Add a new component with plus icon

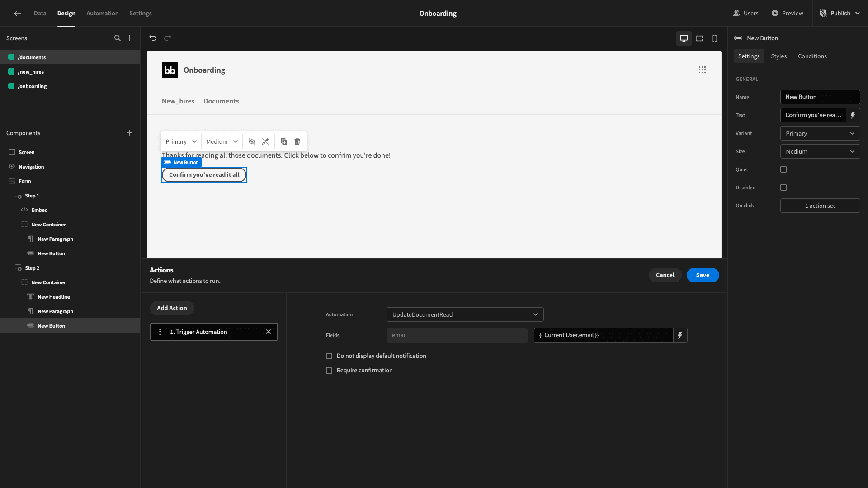pos(130,133)
